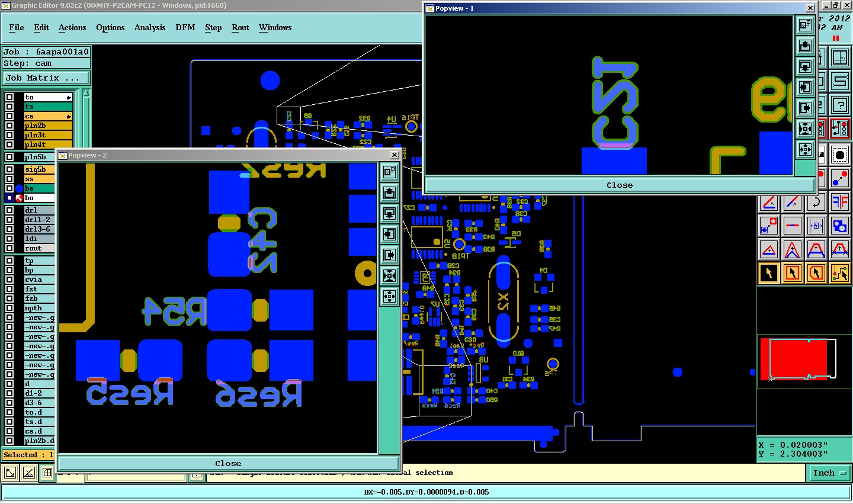
Task: Toggle checkbox for layer 'ss'
Action: pyautogui.click(x=9, y=179)
